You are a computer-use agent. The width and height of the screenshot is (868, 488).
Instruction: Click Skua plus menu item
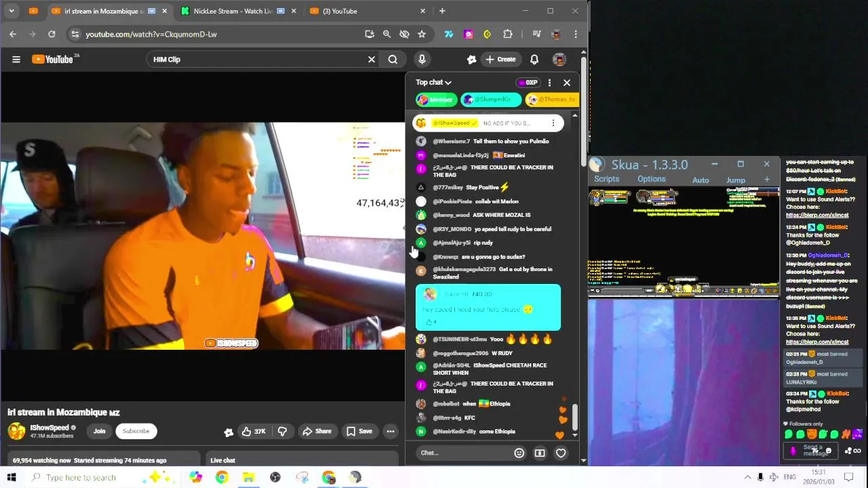767,180
